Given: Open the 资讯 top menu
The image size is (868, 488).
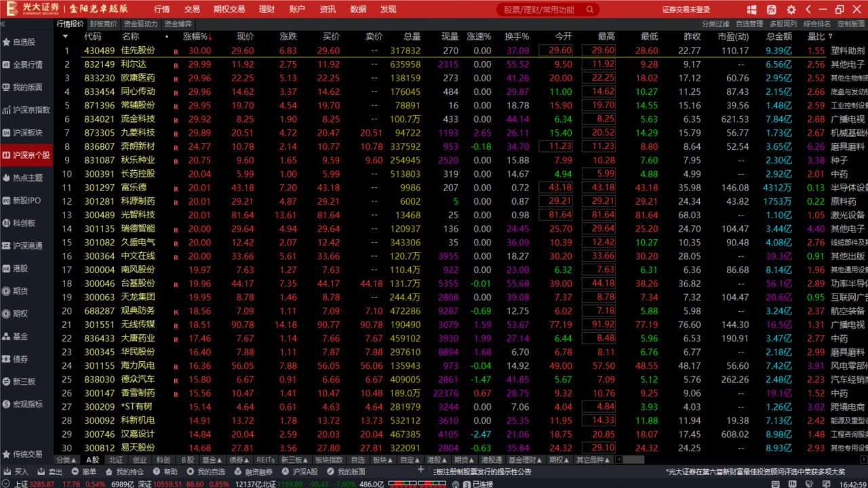Looking at the screenshot, I should point(328,9).
